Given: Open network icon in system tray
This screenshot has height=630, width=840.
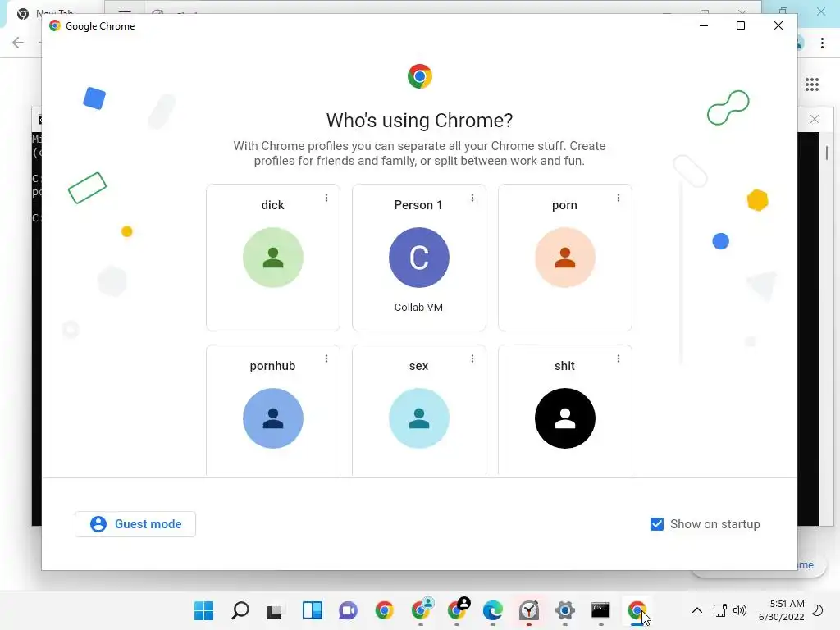Looking at the screenshot, I should (x=720, y=610).
